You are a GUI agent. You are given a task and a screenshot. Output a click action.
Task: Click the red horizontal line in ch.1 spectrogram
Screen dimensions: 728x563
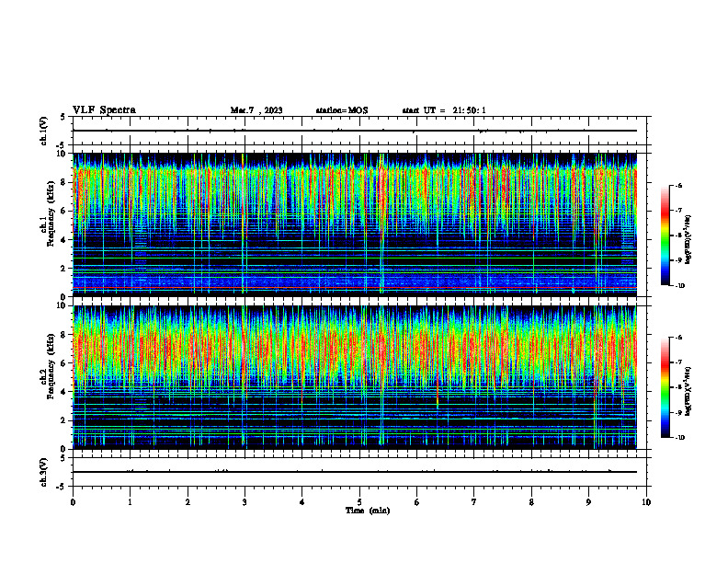355,288
